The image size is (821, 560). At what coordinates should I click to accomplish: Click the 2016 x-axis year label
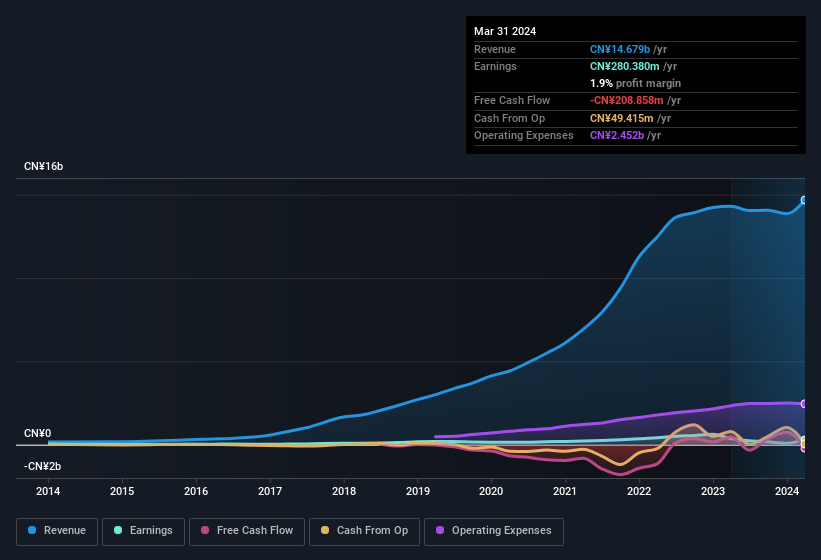click(x=196, y=491)
